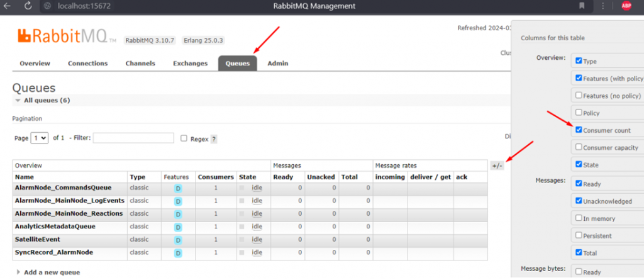The height and width of the screenshot is (280, 644).
Task: Enable the Policy column checkbox
Action: point(578,113)
